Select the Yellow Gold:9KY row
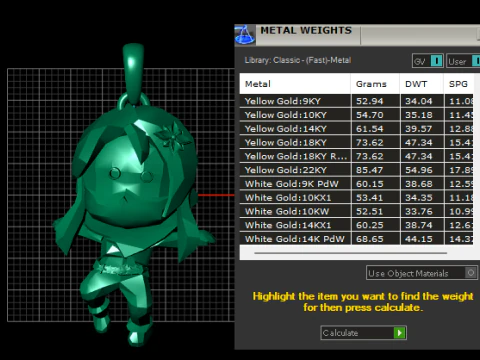This screenshot has height=360, width=480. coord(356,101)
